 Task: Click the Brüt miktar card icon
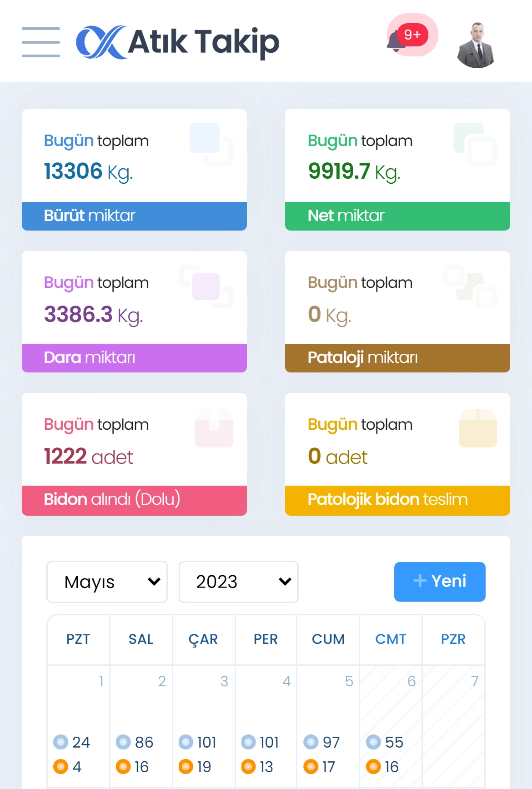click(211, 144)
